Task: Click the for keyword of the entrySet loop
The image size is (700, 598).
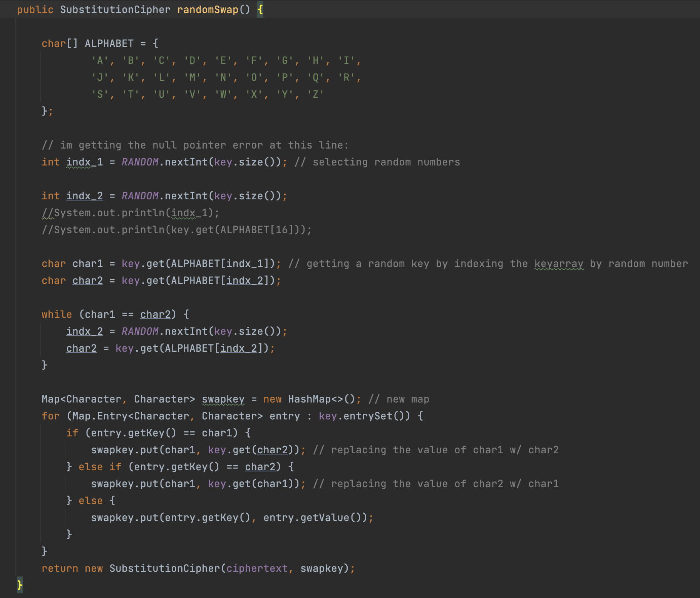Action: [50, 416]
